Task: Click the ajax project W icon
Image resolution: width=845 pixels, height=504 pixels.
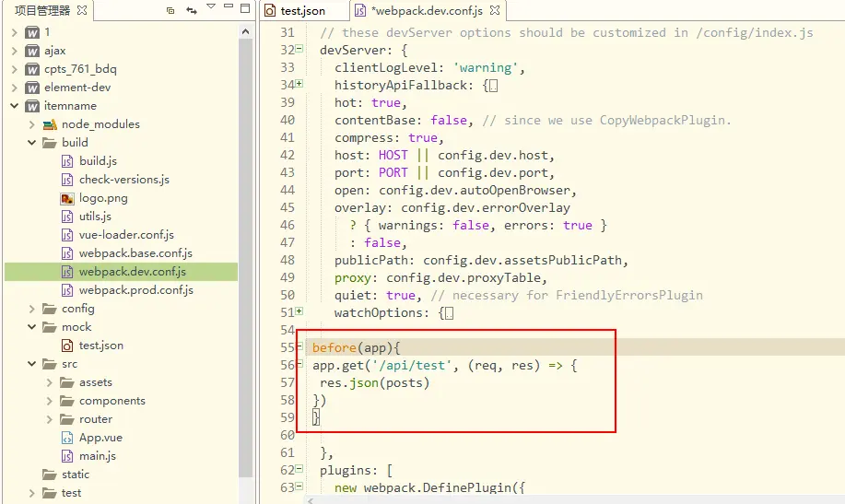Action: pos(32,52)
